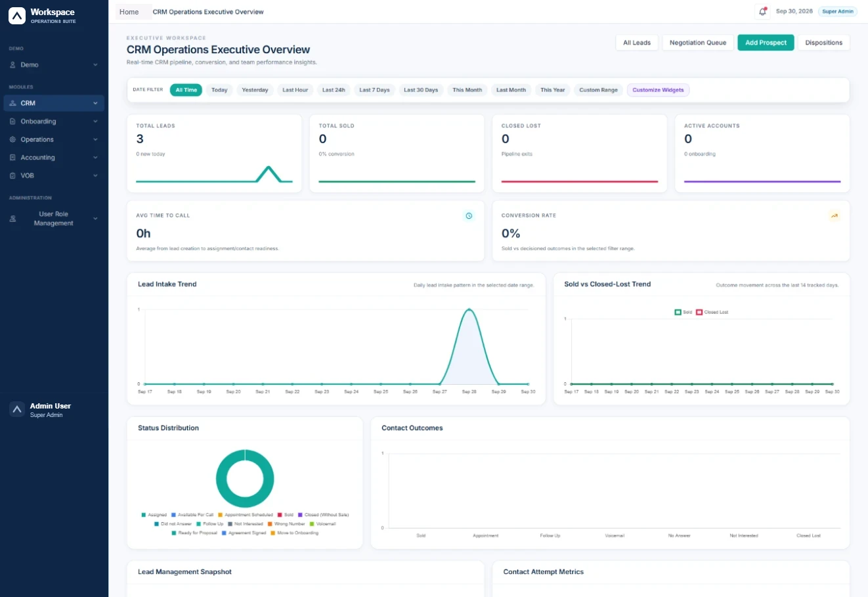Viewport: 868px width, 597px height.
Task: Click the green Voicemail legend color box
Action: pos(312,524)
